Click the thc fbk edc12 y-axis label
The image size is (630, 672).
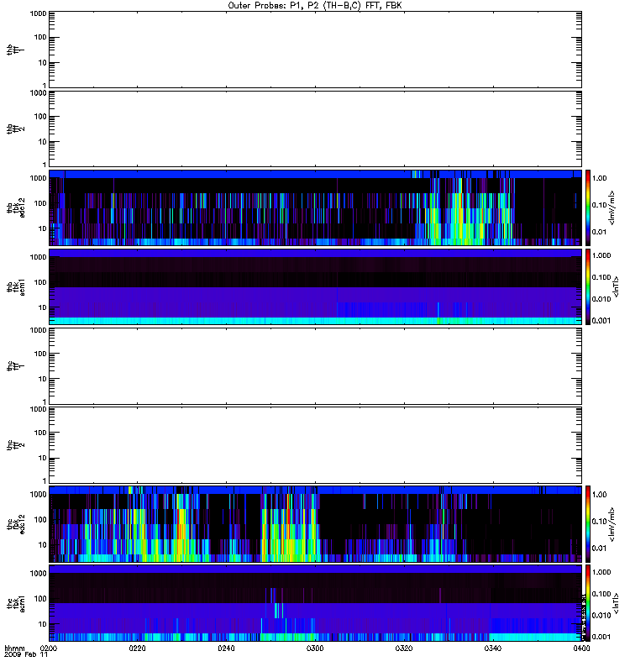click(16, 523)
